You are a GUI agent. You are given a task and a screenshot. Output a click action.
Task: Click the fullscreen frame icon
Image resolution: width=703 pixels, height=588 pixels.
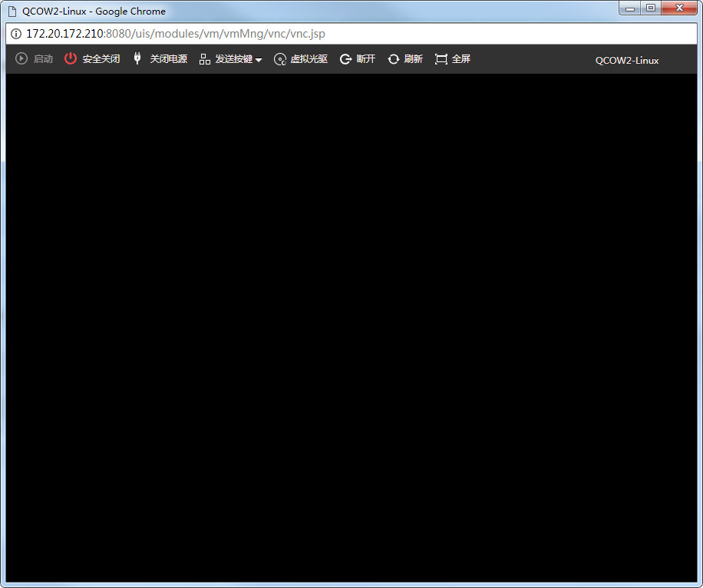[441, 59]
